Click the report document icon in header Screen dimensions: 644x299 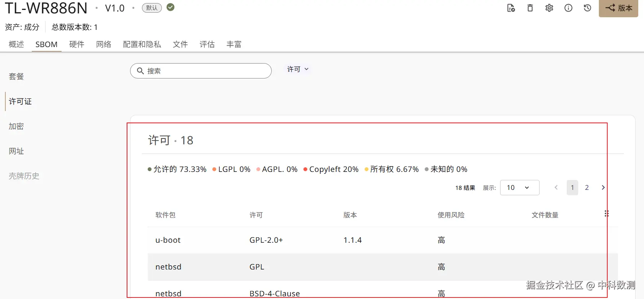point(511,8)
